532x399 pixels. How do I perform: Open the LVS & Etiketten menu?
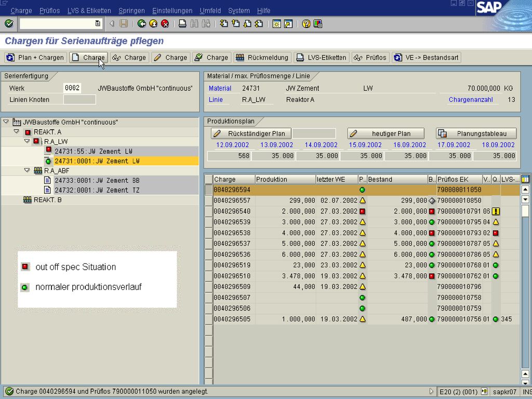[x=89, y=11]
